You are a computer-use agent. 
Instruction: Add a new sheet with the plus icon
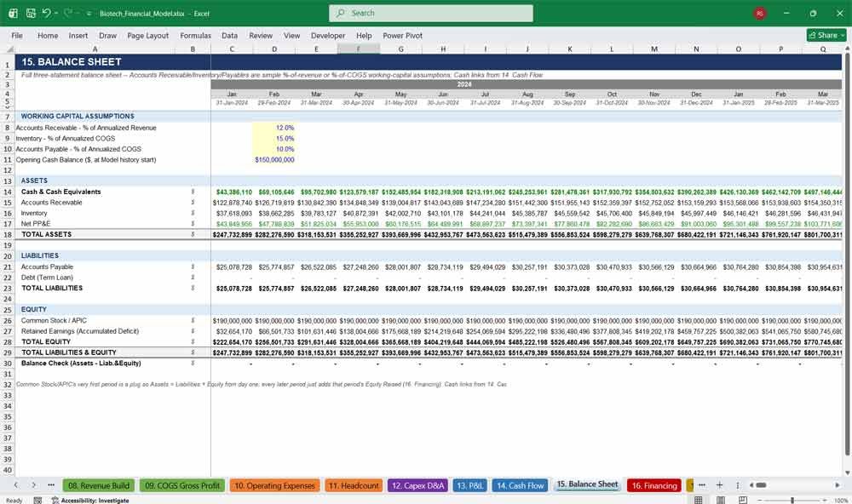[719, 485]
